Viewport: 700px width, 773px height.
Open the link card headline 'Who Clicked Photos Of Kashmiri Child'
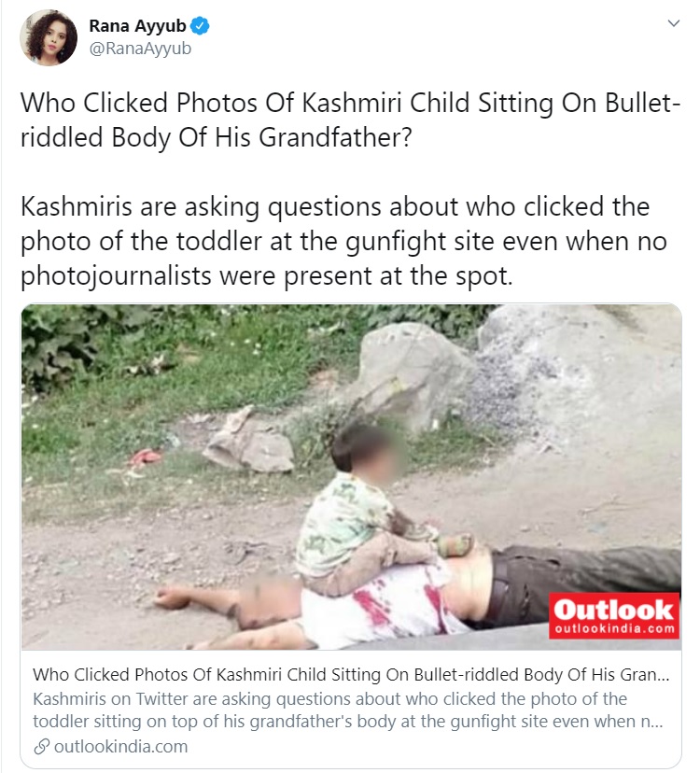[351, 674]
